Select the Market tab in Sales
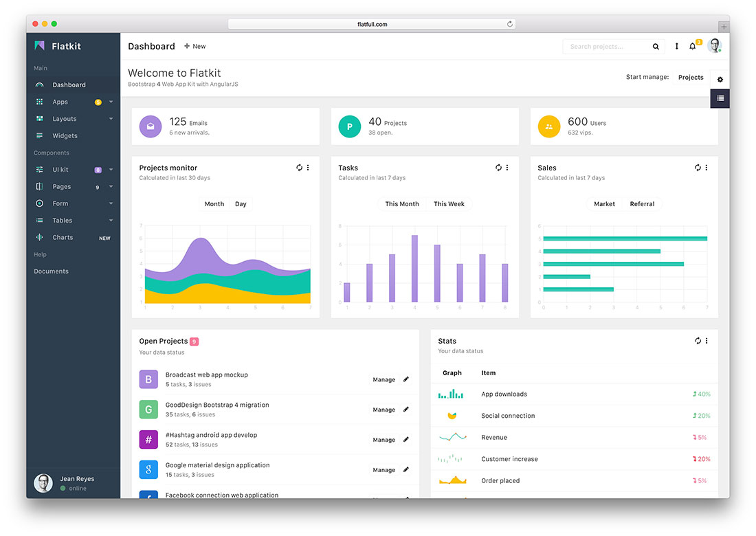756x536 pixels. click(604, 203)
